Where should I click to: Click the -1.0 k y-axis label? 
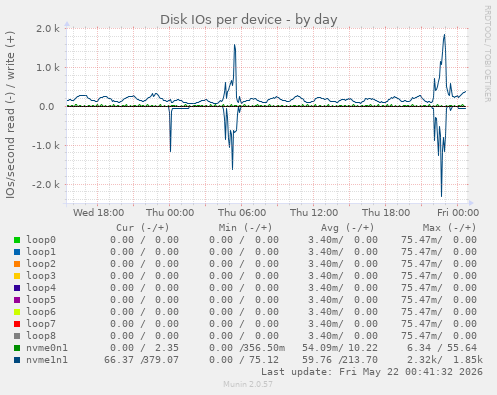tap(46, 146)
